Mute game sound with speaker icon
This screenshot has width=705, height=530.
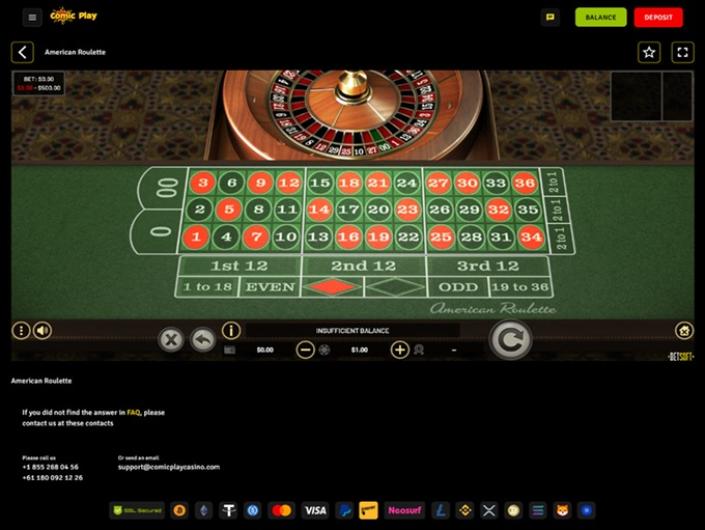42,331
